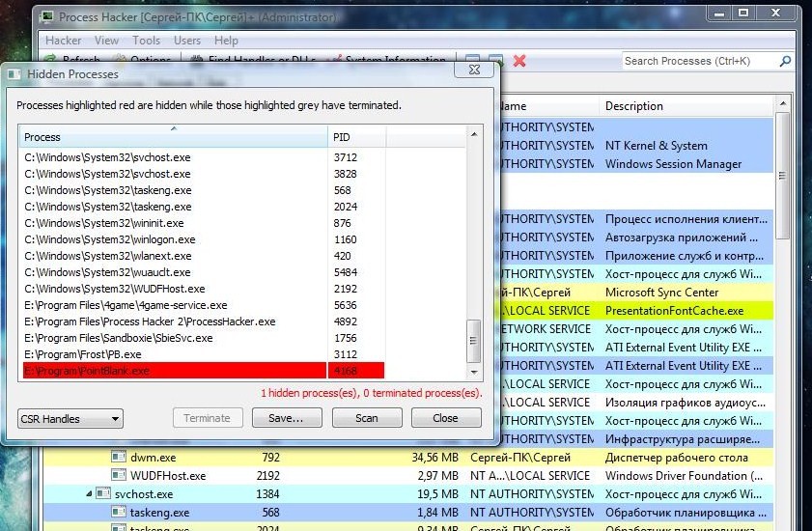
Task: Click the Microsoft Sync Center description
Action: coord(661,293)
